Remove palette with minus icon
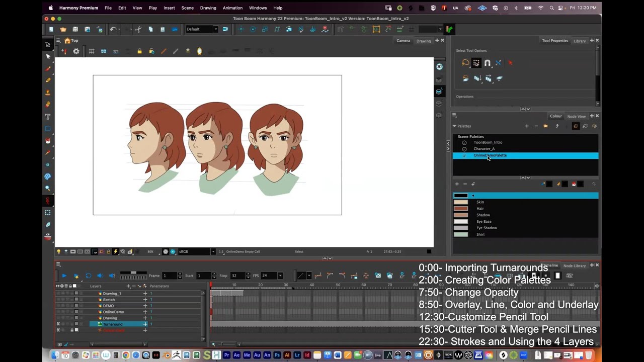The width and height of the screenshot is (644, 362). coord(536,126)
